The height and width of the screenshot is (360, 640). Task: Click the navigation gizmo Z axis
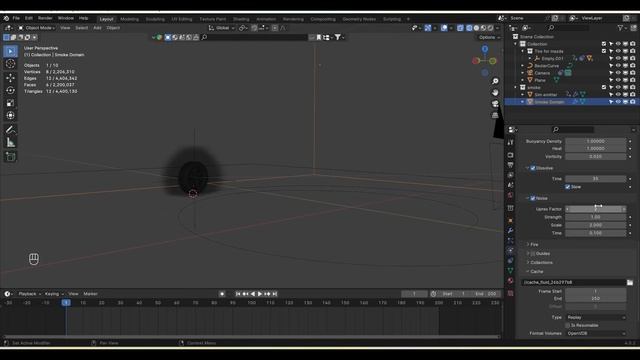484,49
